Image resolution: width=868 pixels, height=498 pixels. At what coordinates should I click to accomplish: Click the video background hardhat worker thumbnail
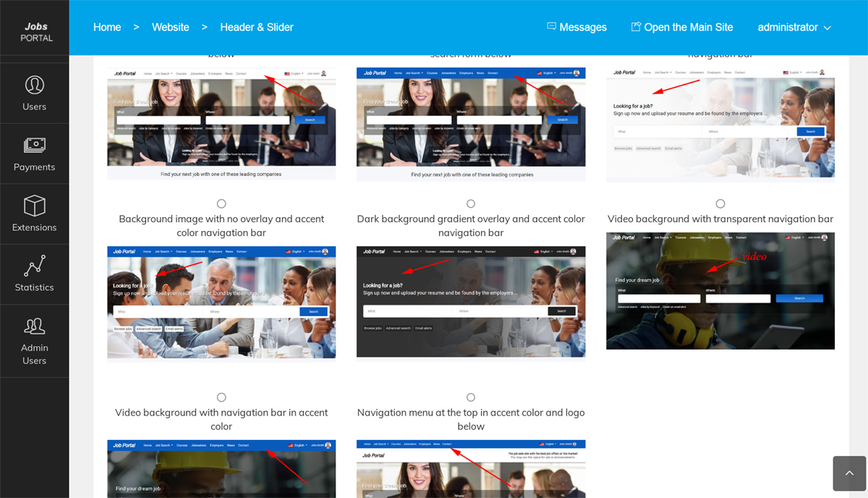coord(720,291)
